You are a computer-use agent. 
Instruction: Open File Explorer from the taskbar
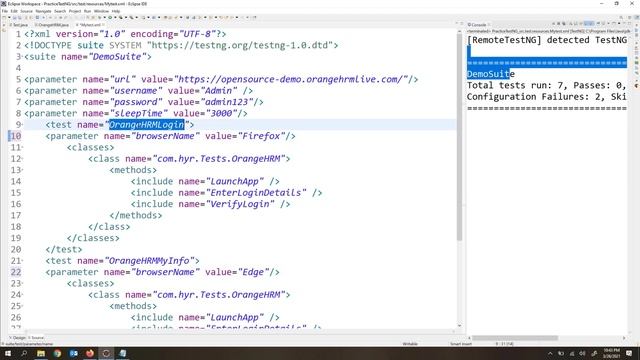click(41, 353)
